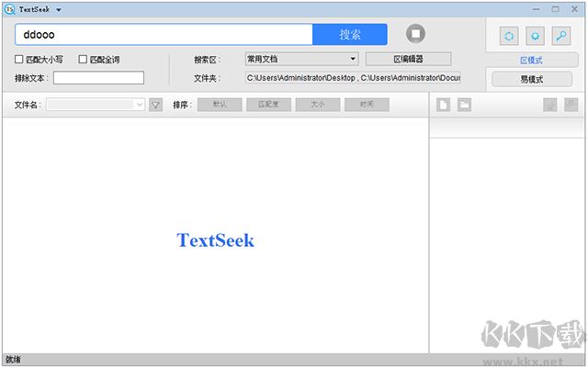Click the TextSeek logo in title bar
This screenshot has width=588, height=368.
tap(10, 9)
